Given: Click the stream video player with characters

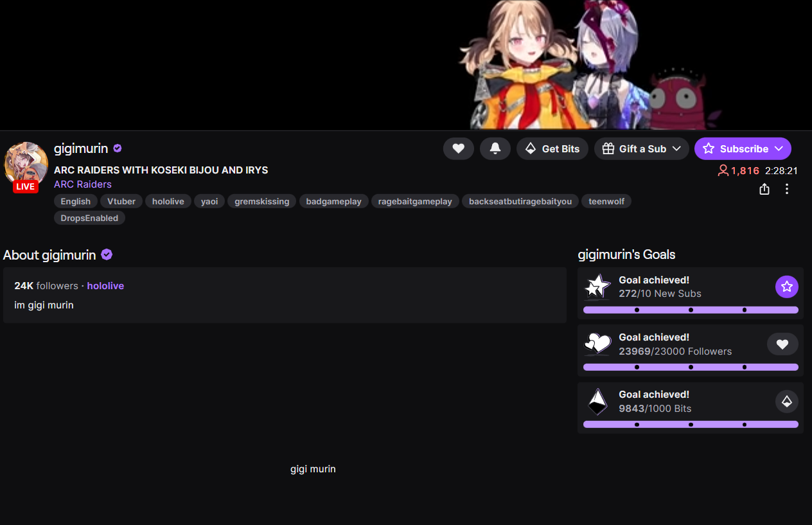Looking at the screenshot, I should pyautogui.click(x=406, y=64).
